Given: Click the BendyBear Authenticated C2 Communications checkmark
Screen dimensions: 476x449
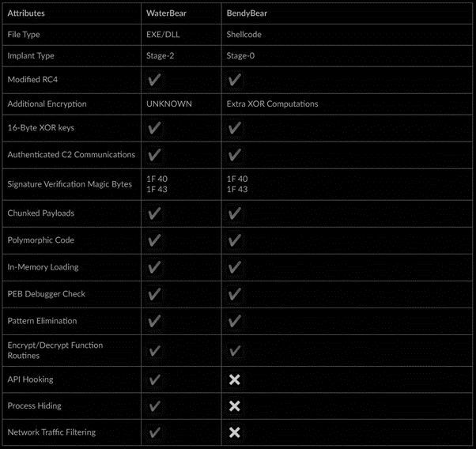Looking at the screenshot, I should pyautogui.click(x=234, y=155).
